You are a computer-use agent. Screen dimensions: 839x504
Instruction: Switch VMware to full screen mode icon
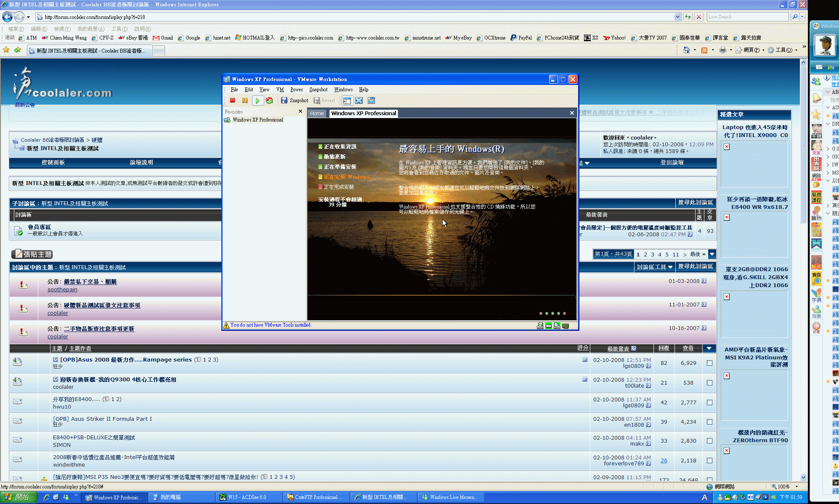click(x=359, y=100)
